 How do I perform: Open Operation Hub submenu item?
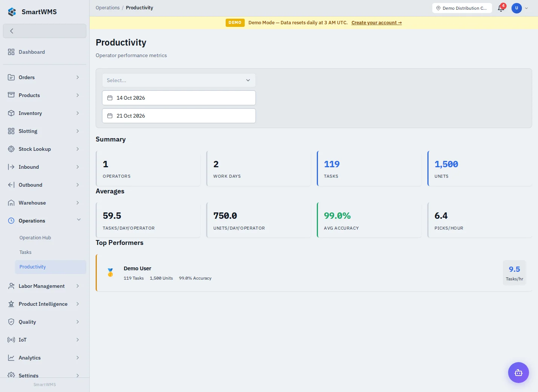[x=50, y=238]
